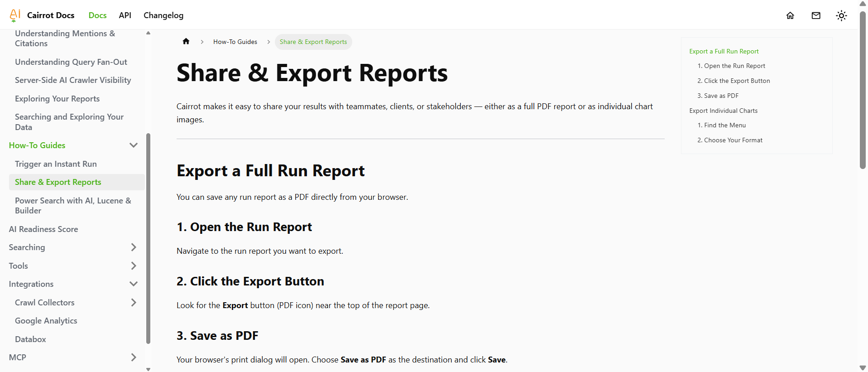Screen dimensions: 868x372
Task: Click the page scroll down arrow
Action: [x=863, y=367]
